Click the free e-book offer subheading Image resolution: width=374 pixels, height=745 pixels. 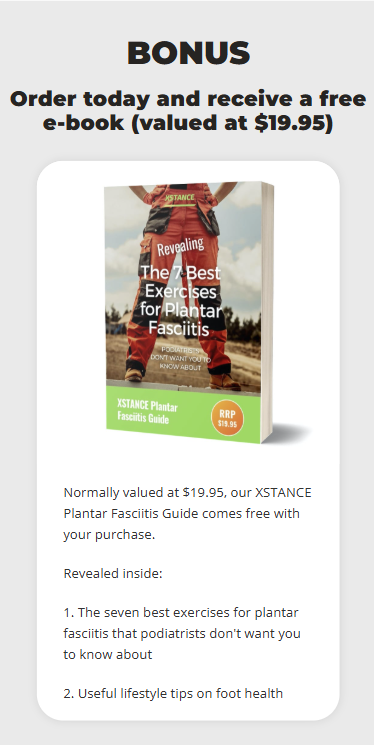point(188,111)
